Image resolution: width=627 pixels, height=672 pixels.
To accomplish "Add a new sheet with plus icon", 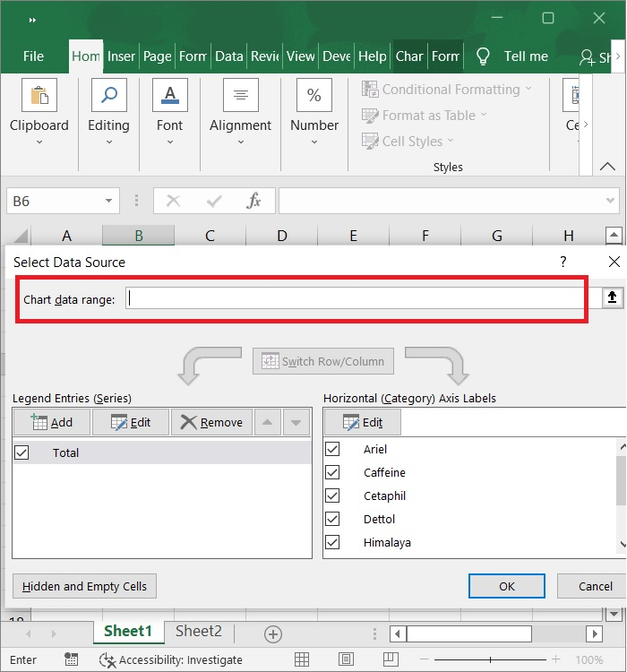I will [x=273, y=633].
